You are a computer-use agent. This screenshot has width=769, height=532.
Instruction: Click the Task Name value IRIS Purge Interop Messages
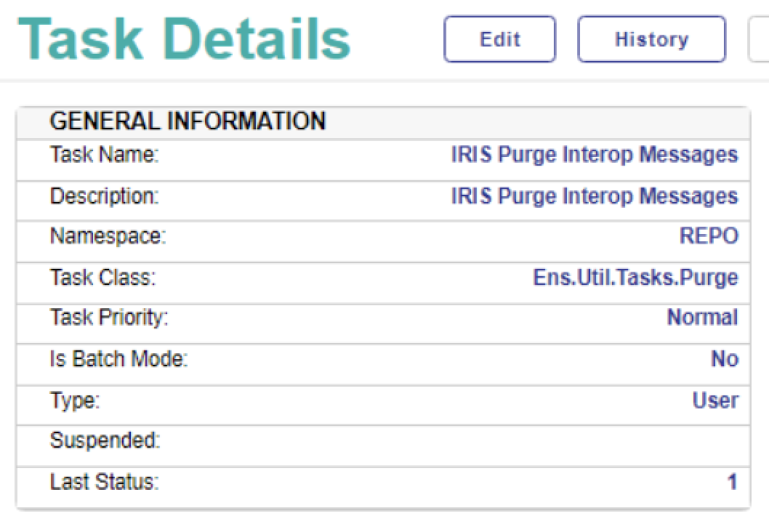click(594, 155)
